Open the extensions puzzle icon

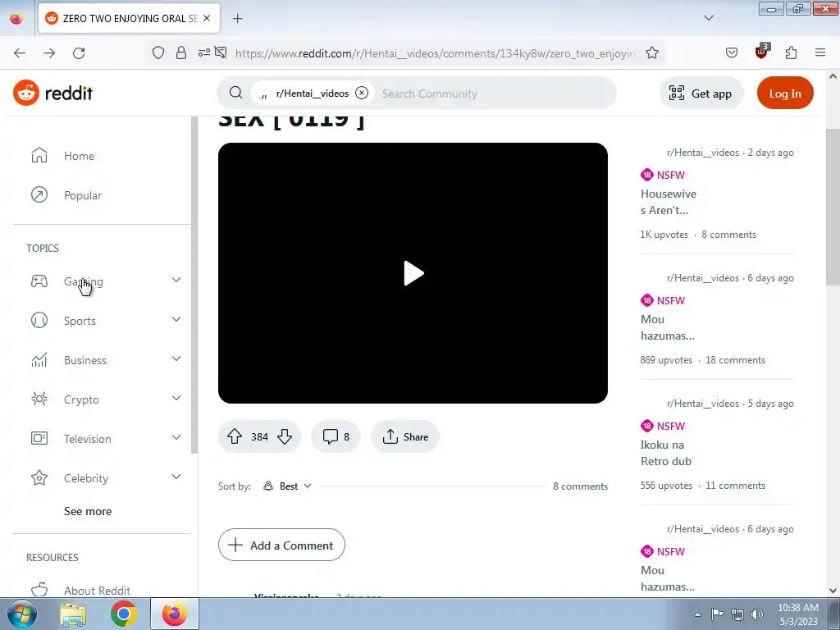pos(791,52)
